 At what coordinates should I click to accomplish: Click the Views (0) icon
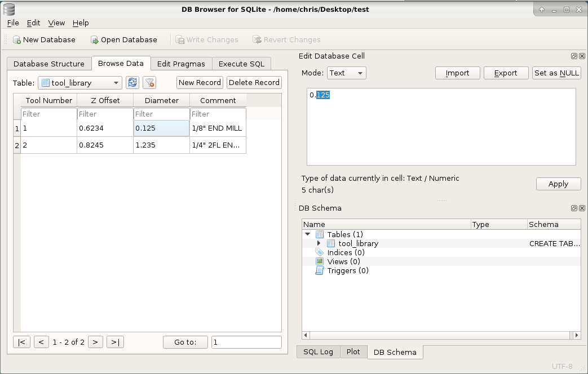[x=320, y=261]
